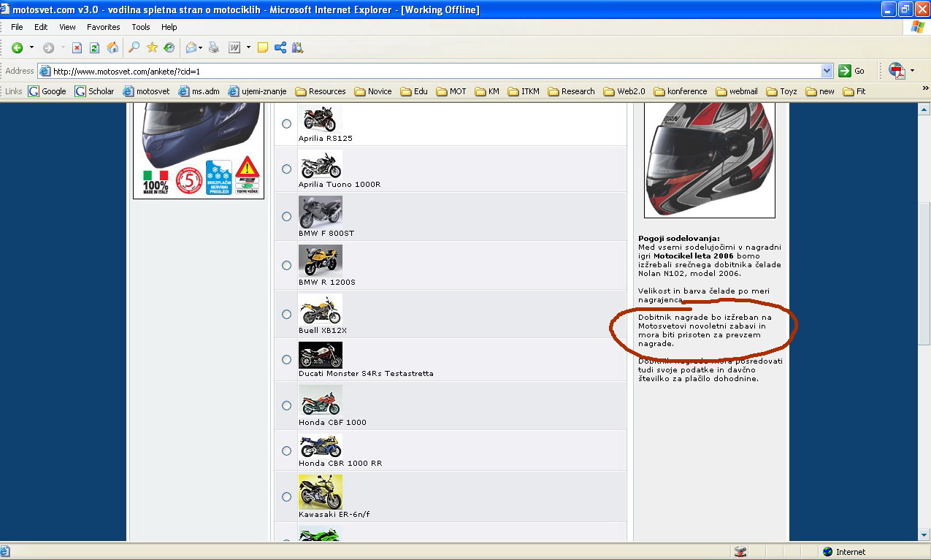Image resolution: width=931 pixels, height=560 pixels.
Task: Go back with the green Back arrow
Action: click(x=17, y=48)
